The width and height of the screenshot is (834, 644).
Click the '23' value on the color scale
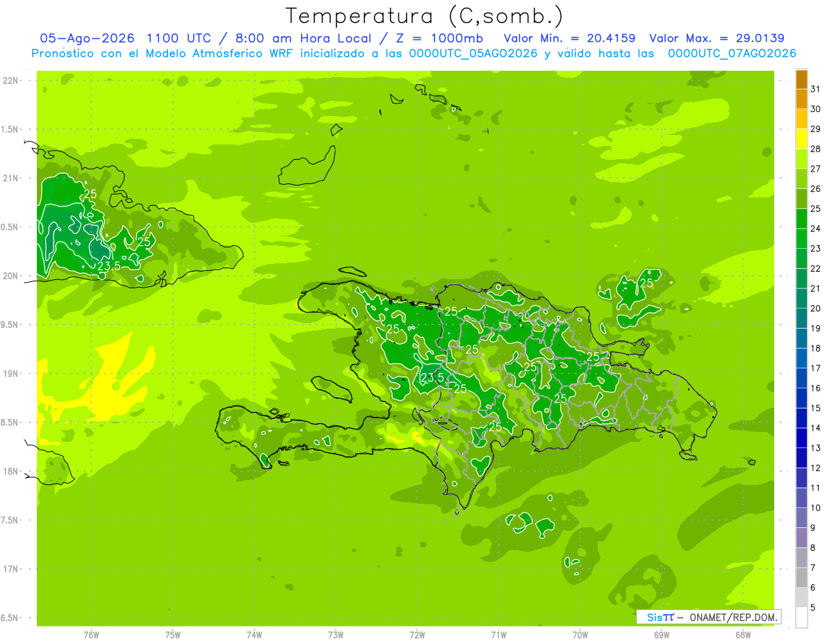pyautogui.click(x=815, y=248)
